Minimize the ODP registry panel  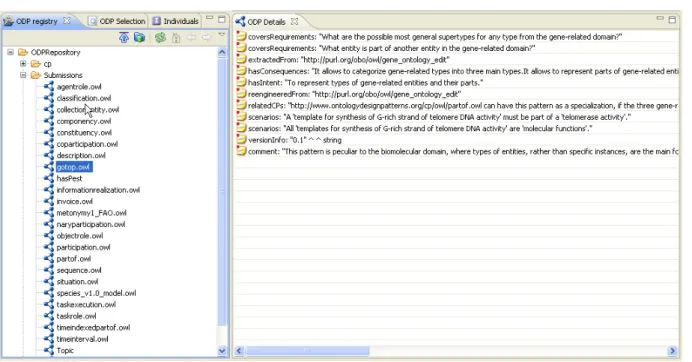click(x=210, y=18)
